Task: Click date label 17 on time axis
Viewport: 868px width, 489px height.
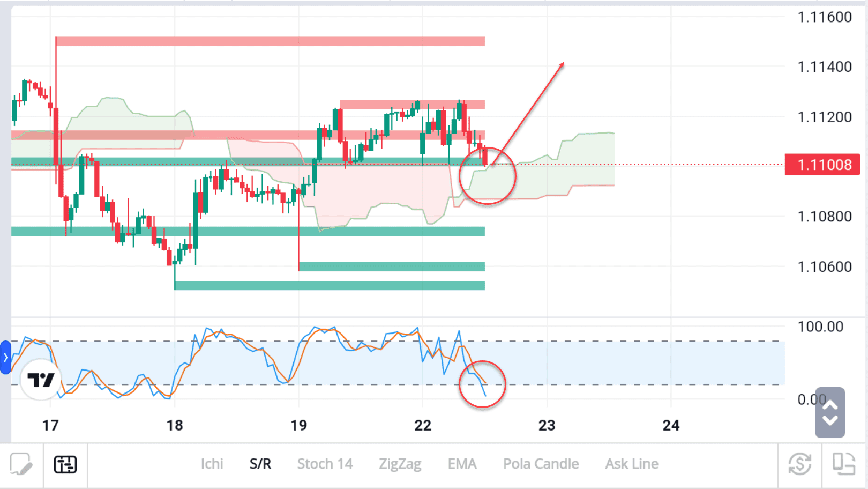Action: [50, 425]
